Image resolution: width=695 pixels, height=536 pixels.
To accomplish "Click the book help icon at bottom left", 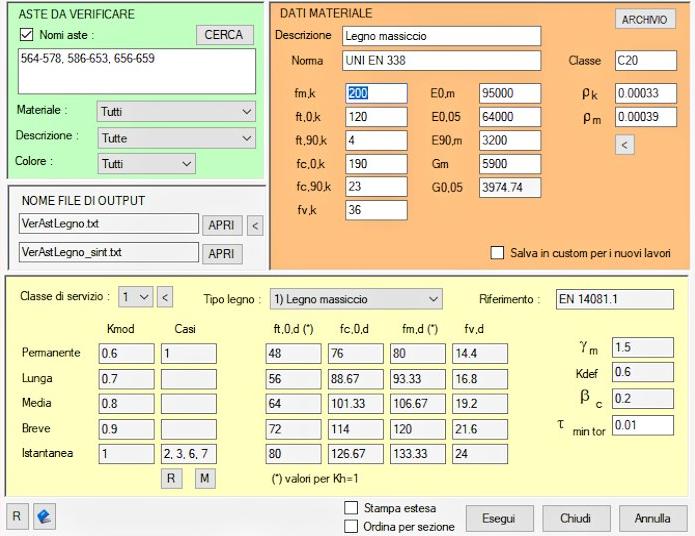I will [x=43, y=517].
